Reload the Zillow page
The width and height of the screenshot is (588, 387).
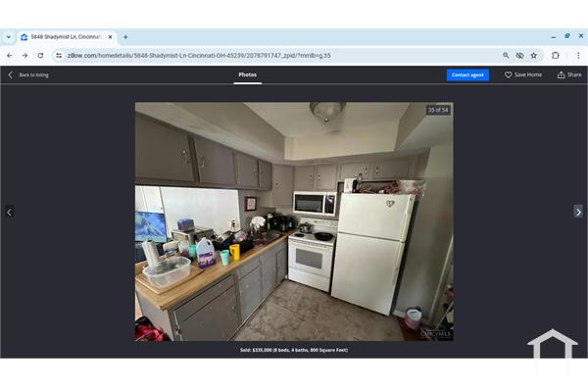click(x=40, y=56)
